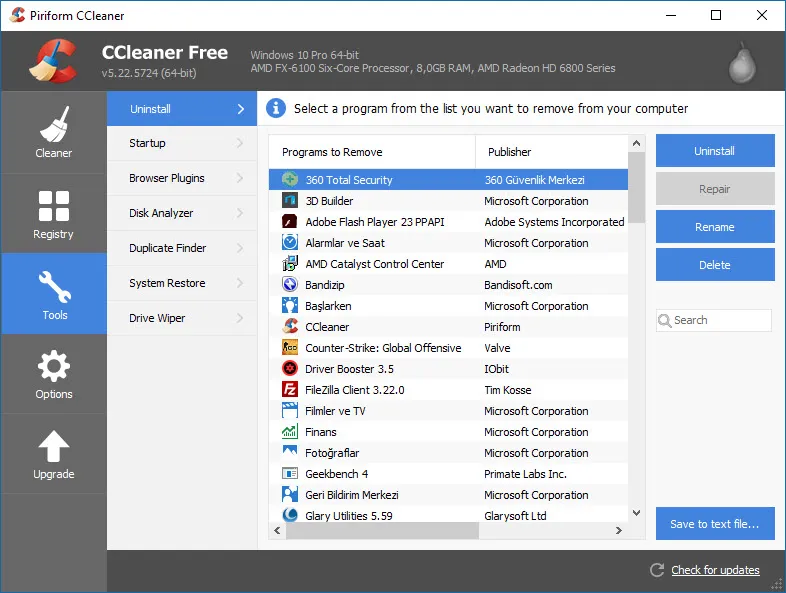Click 'Glarysoft Ltd' publisher cell
The image size is (786, 593).
(x=515, y=516)
